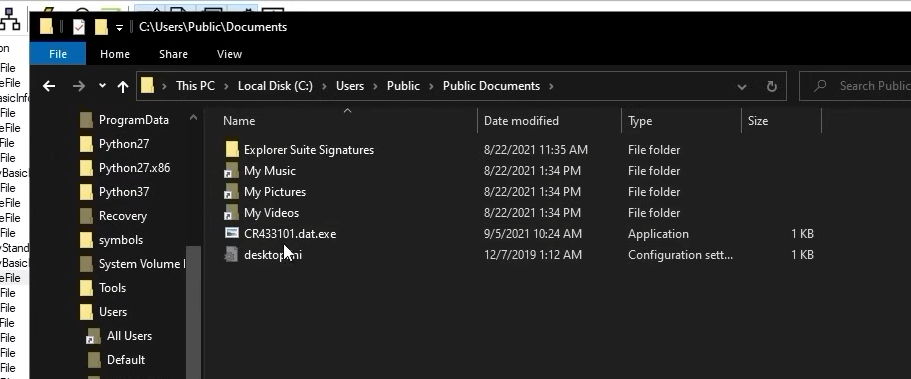The height and width of the screenshot is (379, 911).
Task: Select the My Music shortcut icon
Action: (x=231, y=171)
